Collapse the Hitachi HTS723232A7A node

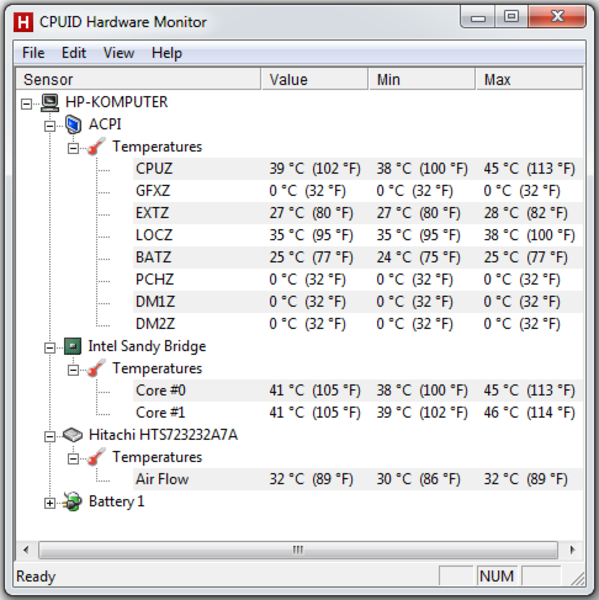point(50,437)
